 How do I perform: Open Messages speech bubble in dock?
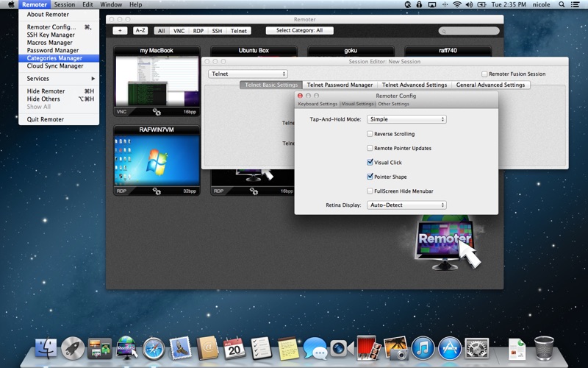tap(315, 348)
